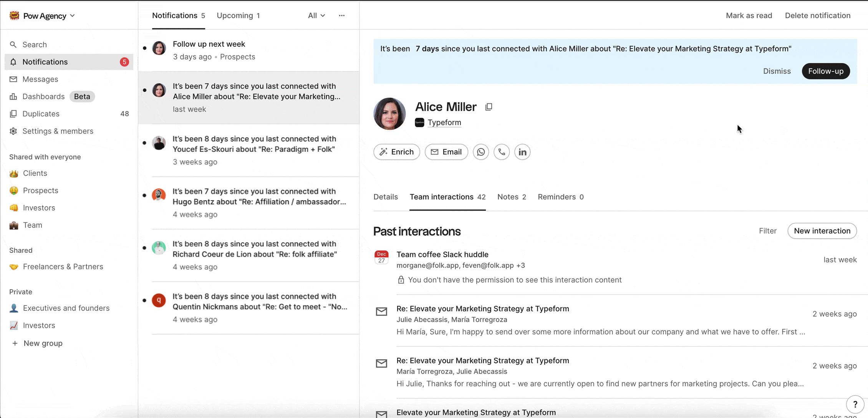Switch to the Notifications tab
The width and height of the screenshot is (868, 418).
point(179,15)
